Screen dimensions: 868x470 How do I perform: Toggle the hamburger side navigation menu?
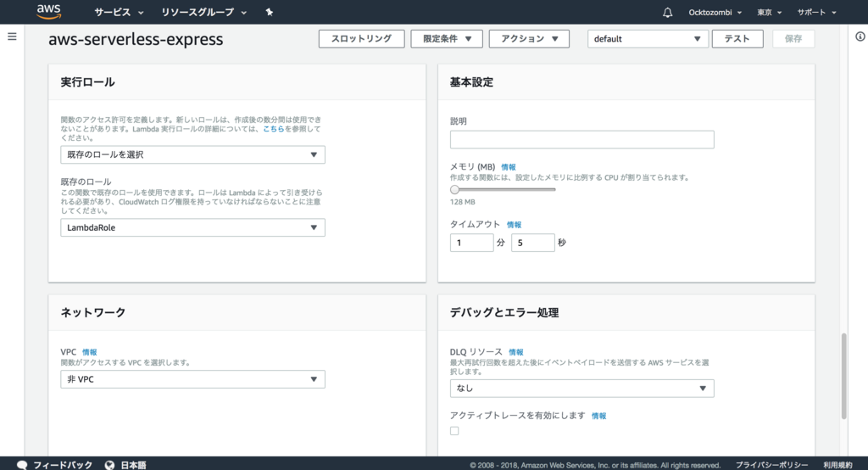(12, 36)
